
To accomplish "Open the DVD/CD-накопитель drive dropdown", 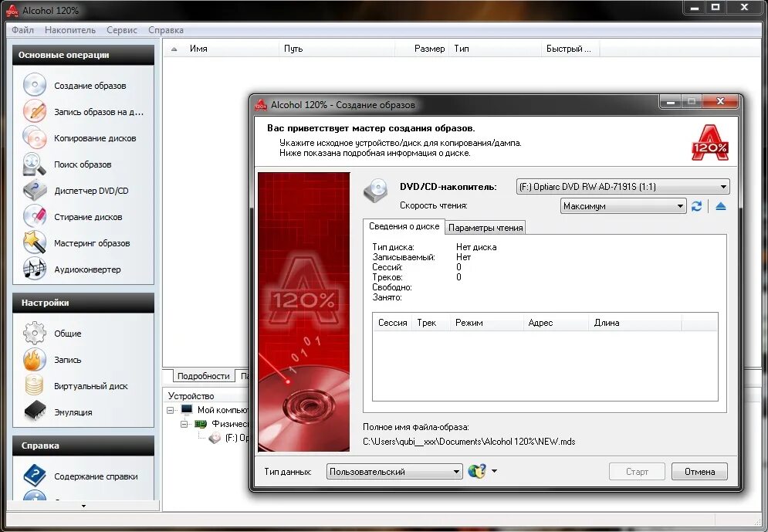I will point(623,187).
